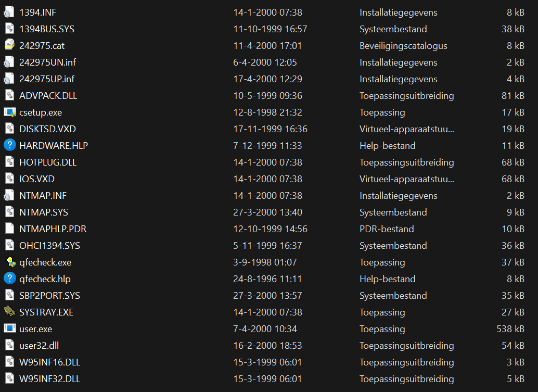Click the IOS.VXD file name
This screenshot has height=392, width=538.
tap(37, 179)
